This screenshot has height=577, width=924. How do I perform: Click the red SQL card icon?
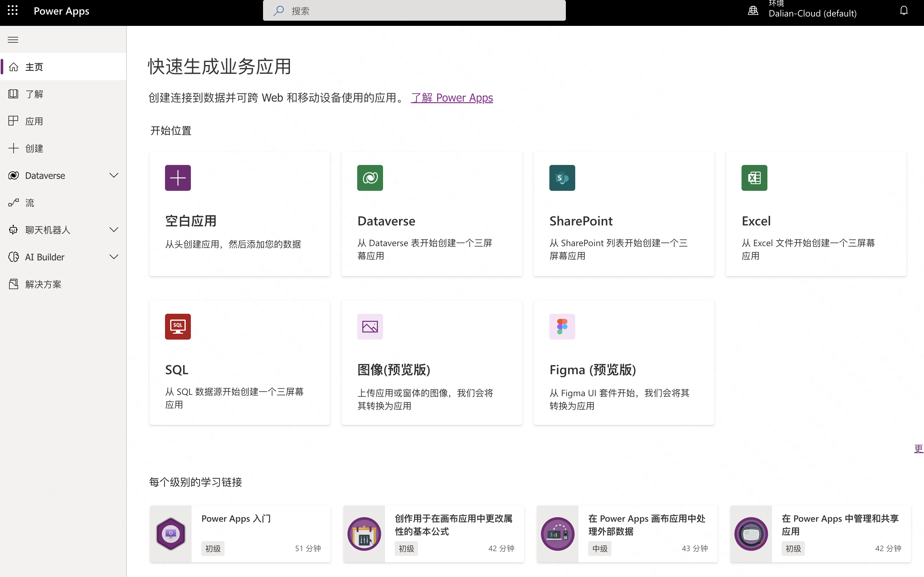[178, 327]
